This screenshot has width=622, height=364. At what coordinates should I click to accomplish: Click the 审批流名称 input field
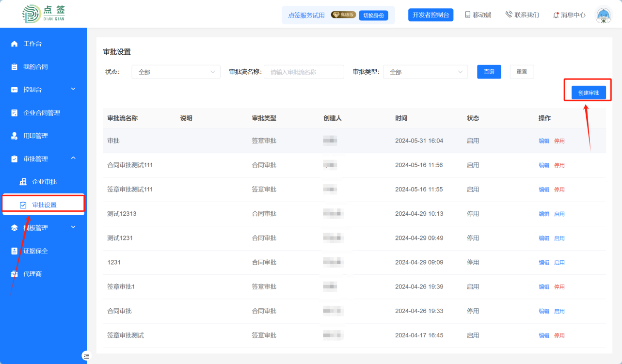point(304,72)
